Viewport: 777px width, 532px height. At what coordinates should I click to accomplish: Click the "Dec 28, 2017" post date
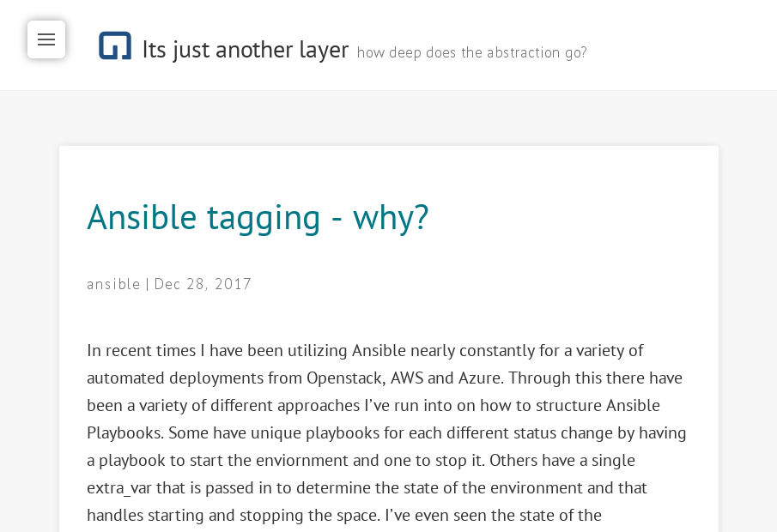pyautogui.click(x=203, y=284)
